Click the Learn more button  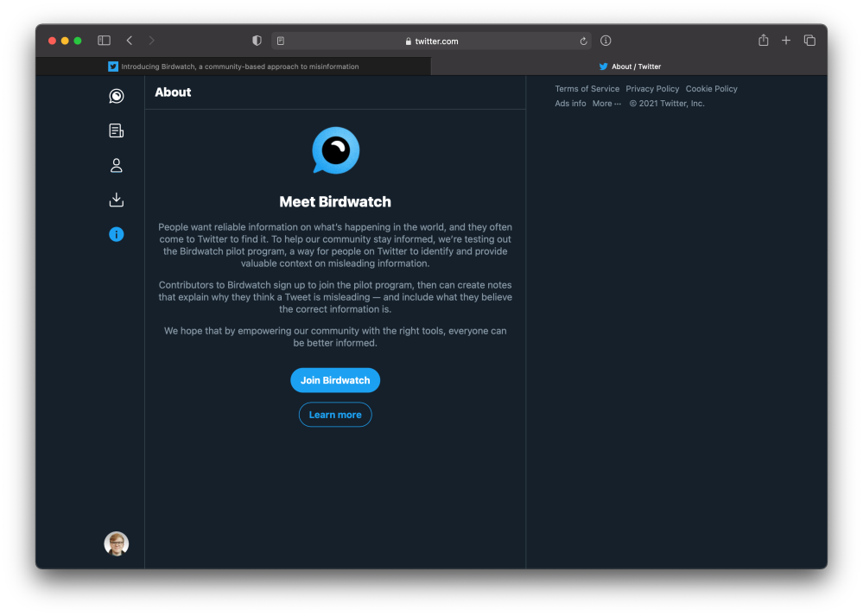pyautogui.click(x=335, y=415)
